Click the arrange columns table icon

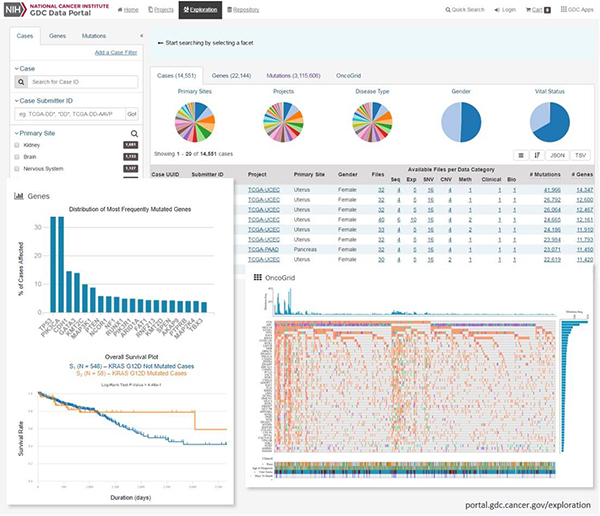520,155
